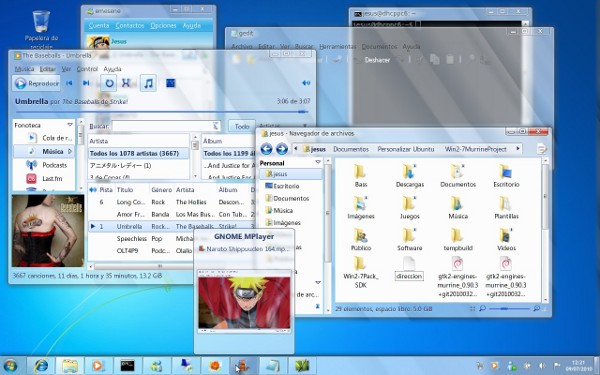Collapse the Fonoteca section in Rhythmbox sidebar
This screenshot has width=600, height=375.
(x=70, y=125)
